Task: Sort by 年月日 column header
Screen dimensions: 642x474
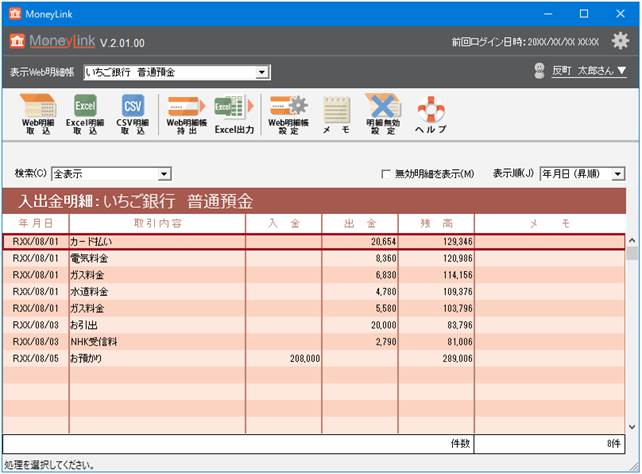Action: [36, 223]
